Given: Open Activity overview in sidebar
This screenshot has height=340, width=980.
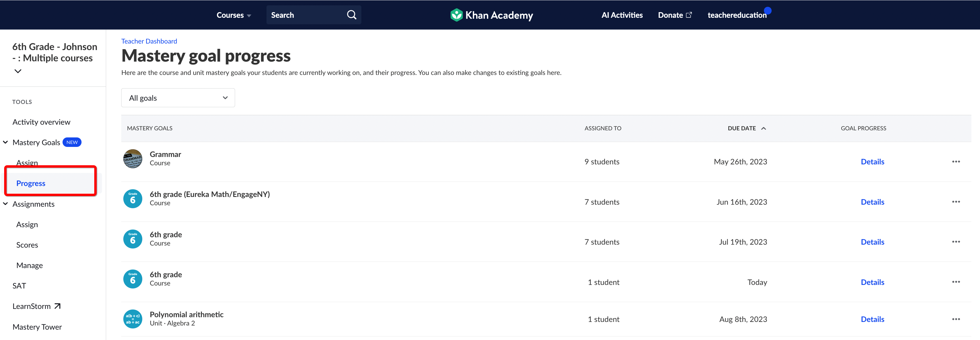Looking at the screenshot, I should tap(41, 122).
